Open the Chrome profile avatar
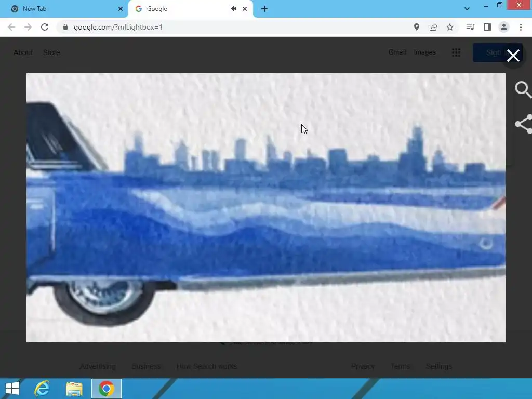The width and height of the screenshot is (532, 399). pyautogui.click(x=504, y=27)
